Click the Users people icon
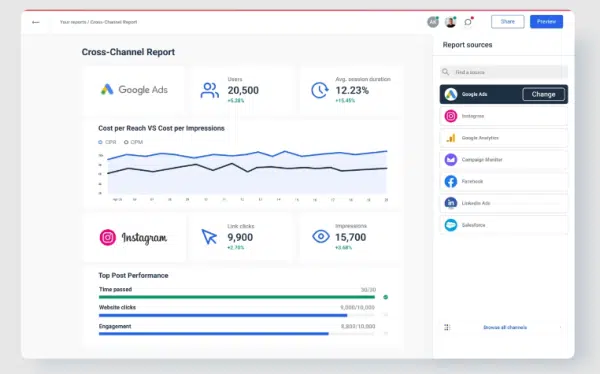The height and width of the screenshot is (374, 600). click(x=209, y=90)
